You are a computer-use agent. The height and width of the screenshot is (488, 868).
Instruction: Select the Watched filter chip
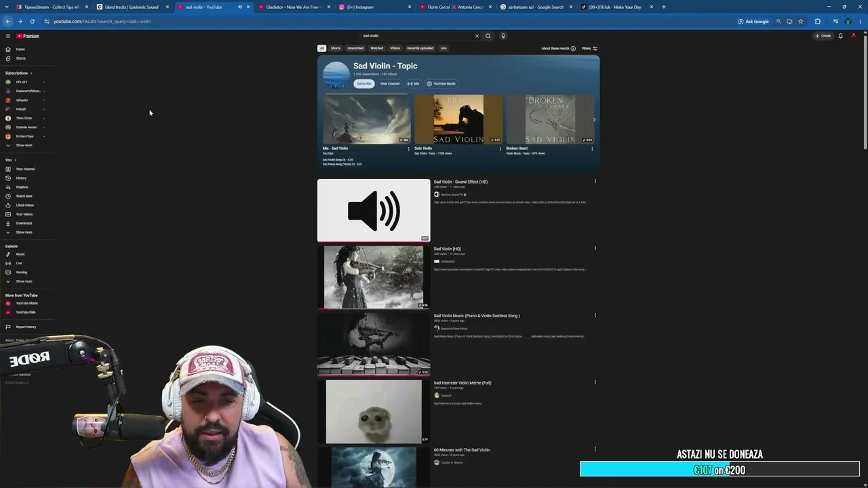point(376,48)
